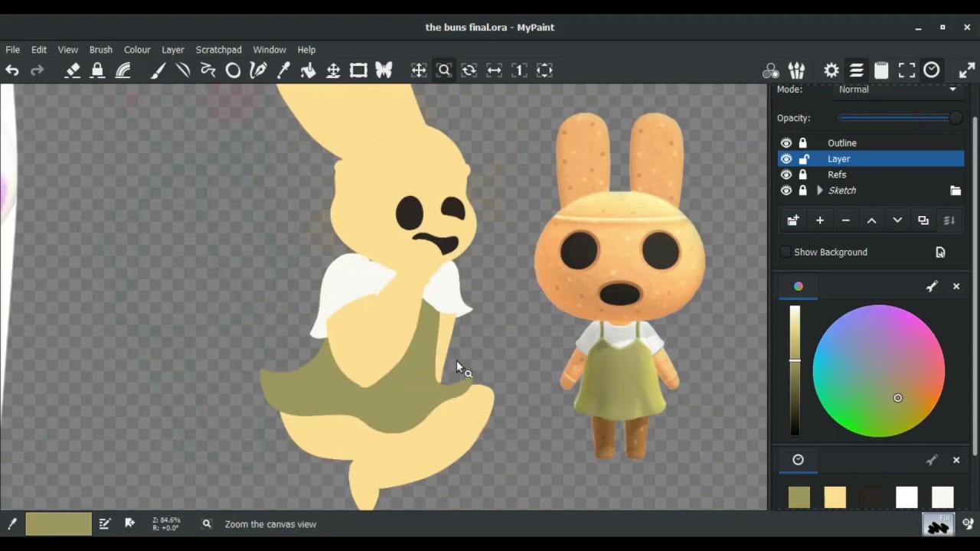Reset zoom to 1:1

pos(520,70)
